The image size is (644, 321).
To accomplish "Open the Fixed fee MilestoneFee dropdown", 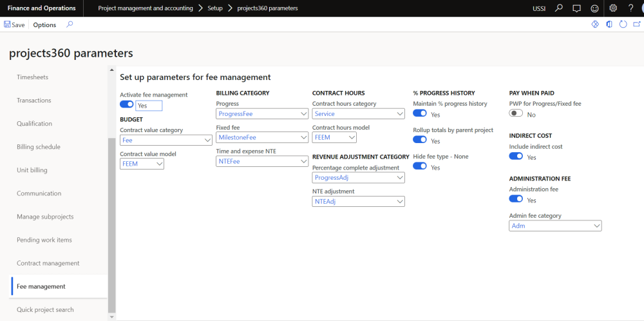I will click(303, 137).
